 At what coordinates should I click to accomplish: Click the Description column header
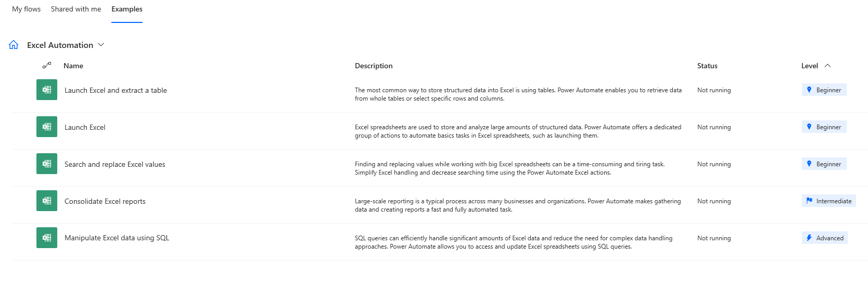(x=374, y=66)
